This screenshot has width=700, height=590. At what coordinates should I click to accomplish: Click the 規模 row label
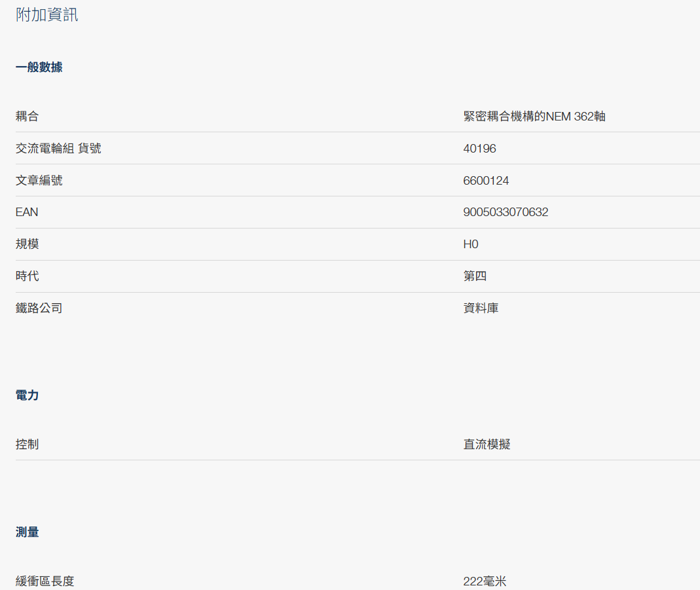[x=26, y=244]
